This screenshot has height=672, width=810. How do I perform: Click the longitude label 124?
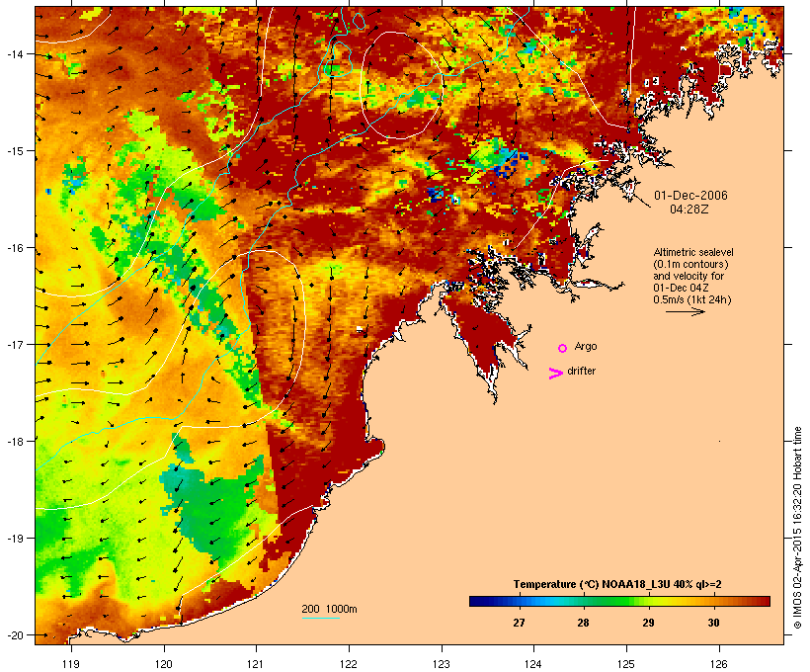point(533,664)
